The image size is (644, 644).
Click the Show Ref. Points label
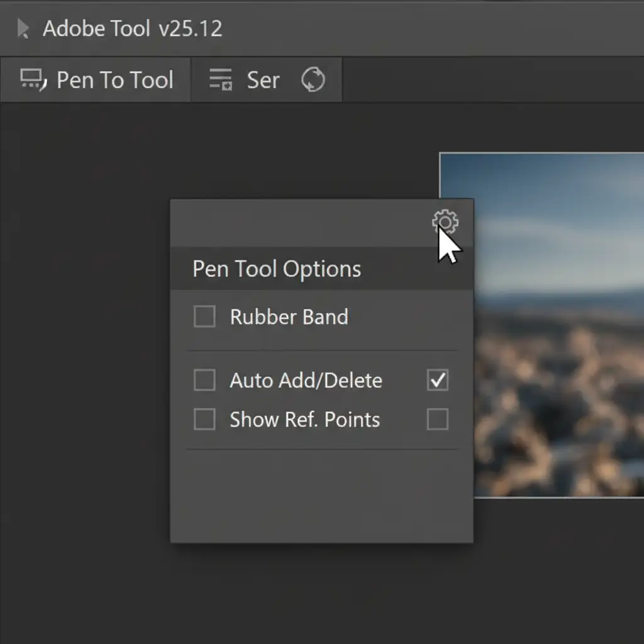click(x=304, y=419)
